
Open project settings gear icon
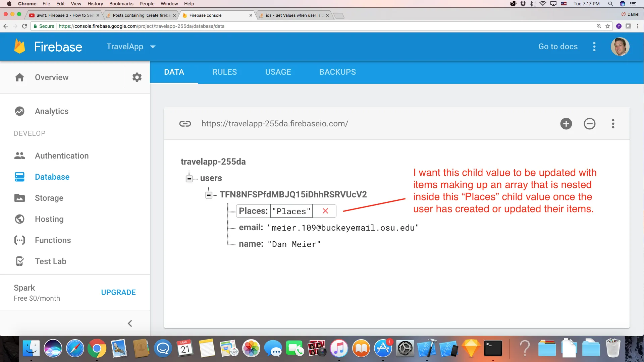pyautogui.click(x=137, y=77)
